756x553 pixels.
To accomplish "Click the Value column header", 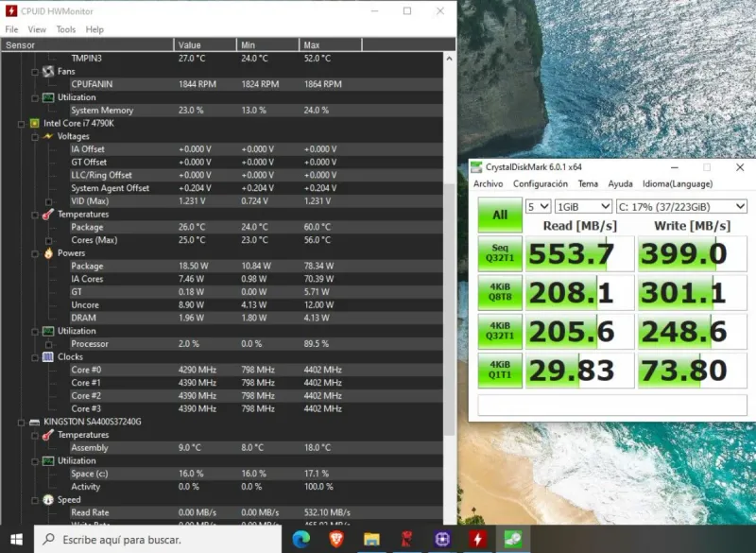I will (x=205, y=44).
